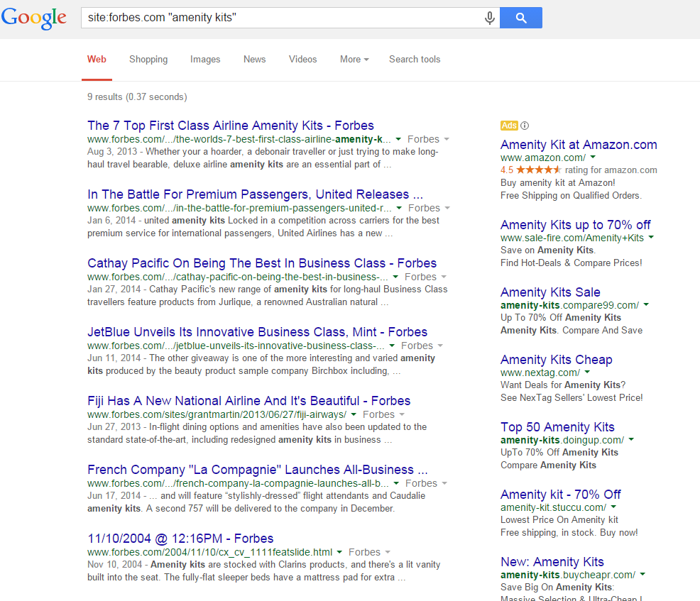Click the amenity-kit.stuccu.com URL text
Image resolution: width=700 pixels, height=601 pixels.
(x=553, y=507)
